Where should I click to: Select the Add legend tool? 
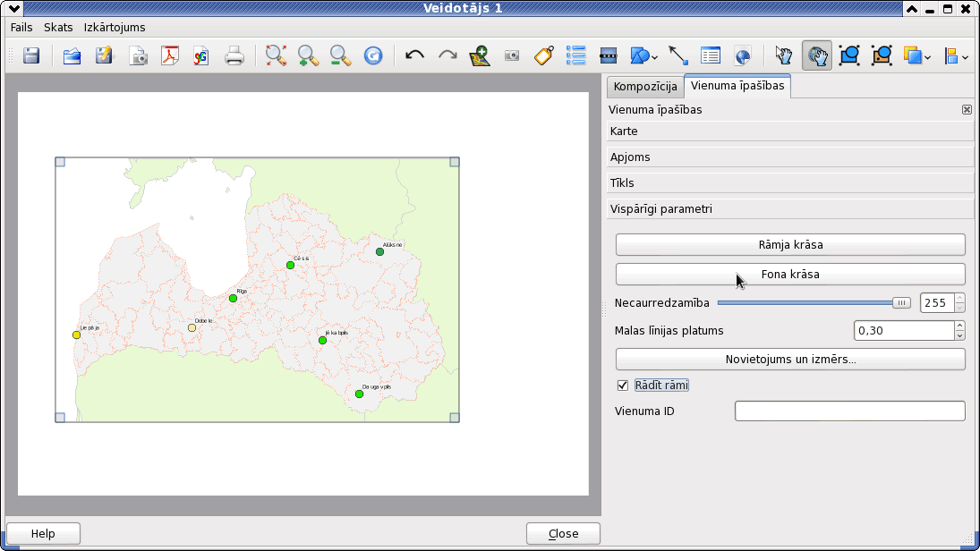(x=575, y=56)
